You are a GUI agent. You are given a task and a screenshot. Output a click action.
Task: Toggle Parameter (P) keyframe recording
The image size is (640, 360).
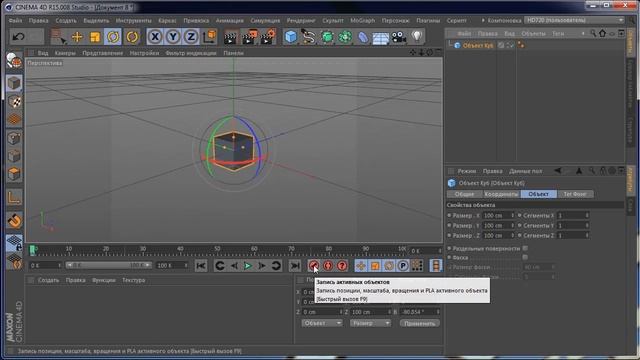[x=403, y=266]
